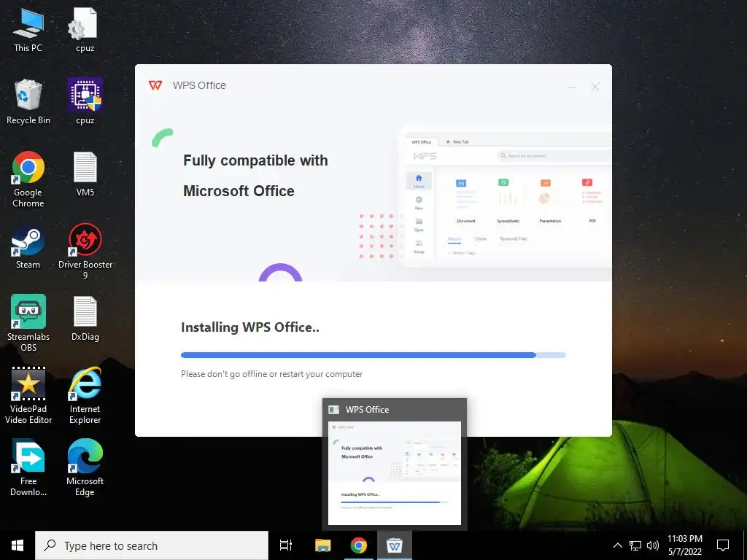This screenshot has width=747, height=560.
Task: Select the cpuz shielded chip application icon
Action: (85, 102)
